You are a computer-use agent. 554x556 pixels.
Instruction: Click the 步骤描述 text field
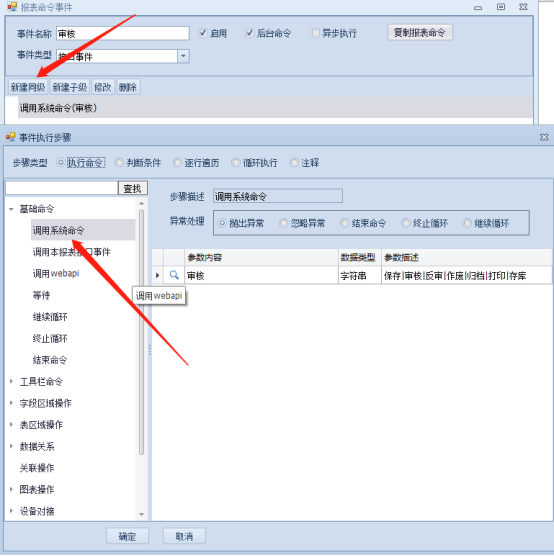278,196
